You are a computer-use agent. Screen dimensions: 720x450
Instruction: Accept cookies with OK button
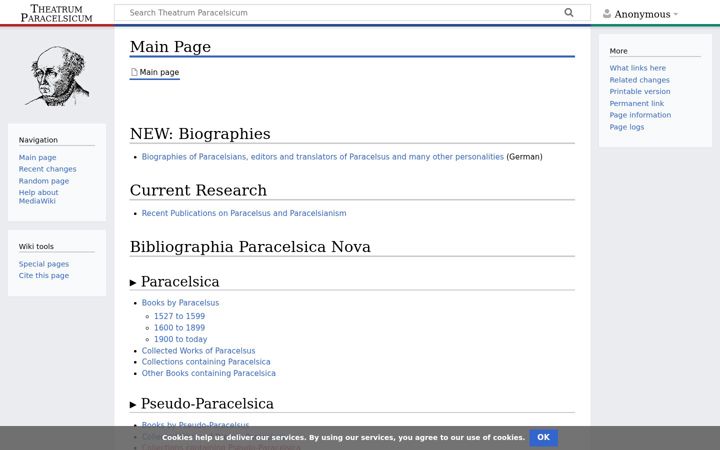pos(543,437)
